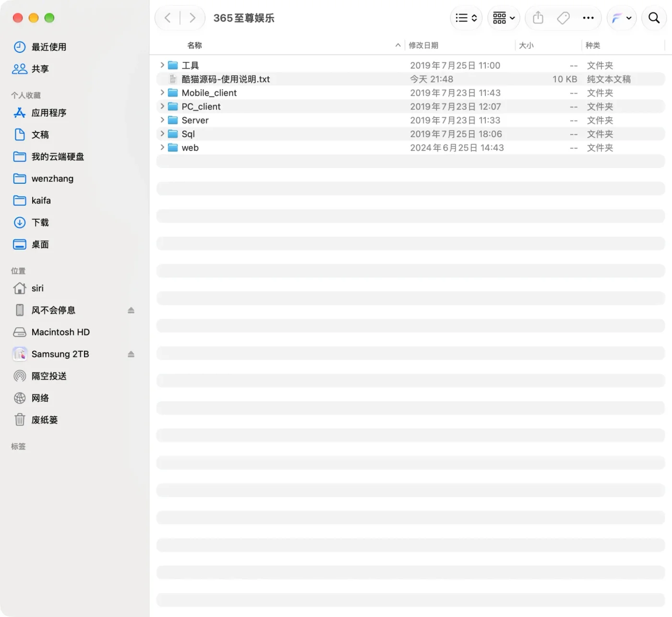Image resolution: width=672 pixels, height=617 pixels.
Task: Click the Search magnifier icon
Action: pos(654,18)
